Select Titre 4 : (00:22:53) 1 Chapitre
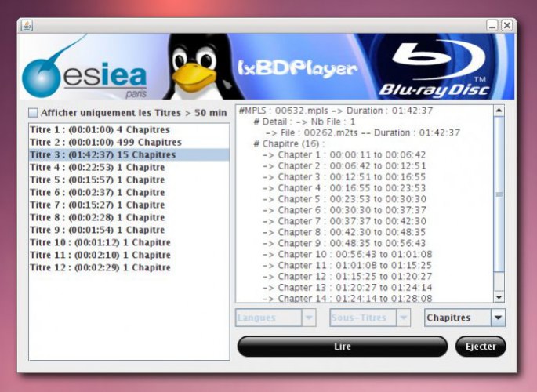 point(129,168)
